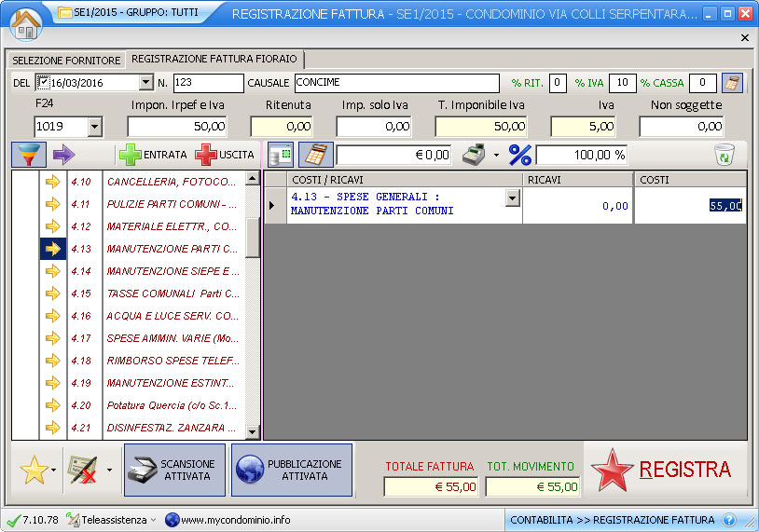Click the funnel filter icon

coord(29,155)
